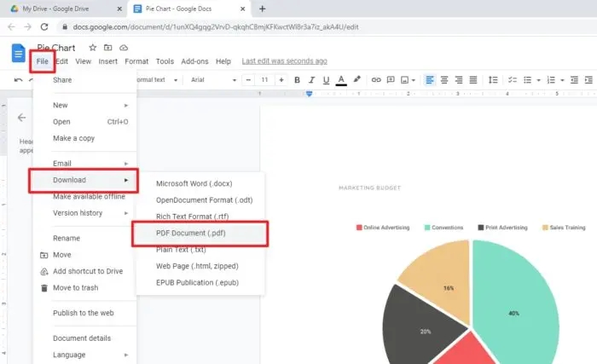Click the 'Last edit was seconds ago' link
Image resolution: width=597 pixels, height=364 pixels.
click(x=284, y=61)
